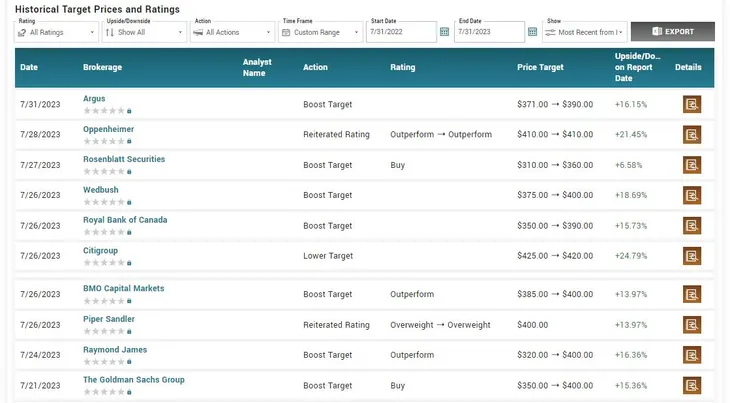This screenshot has width=730, height=403.
Task: Open the Show Most Recent dropdown
Action: coord(585,32)
